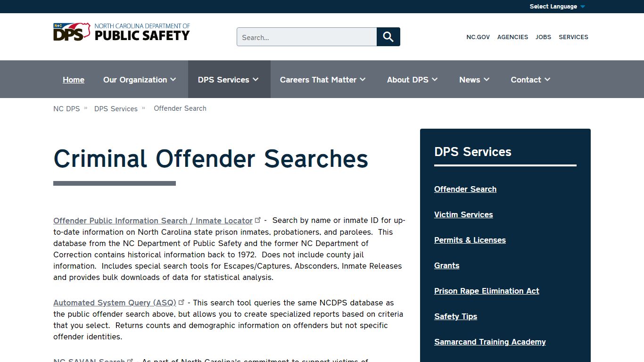Expand the About DPS menu chevron

pos(435,80)
